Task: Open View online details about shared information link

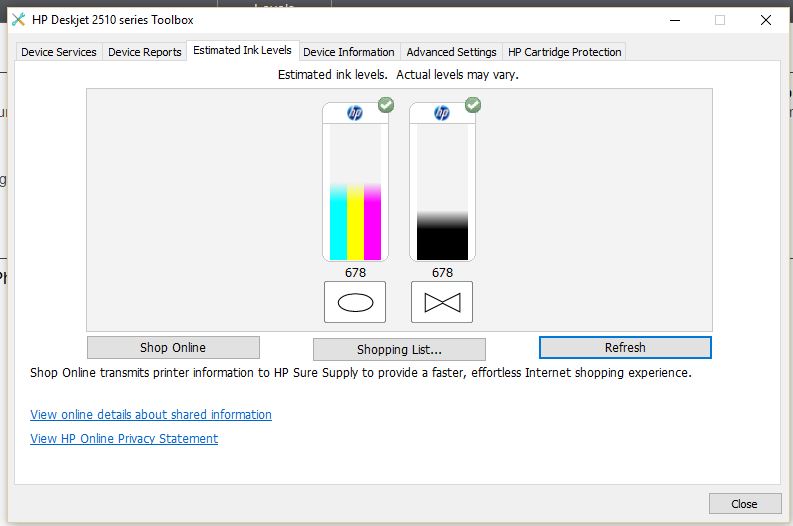Action: coord(151,415)
